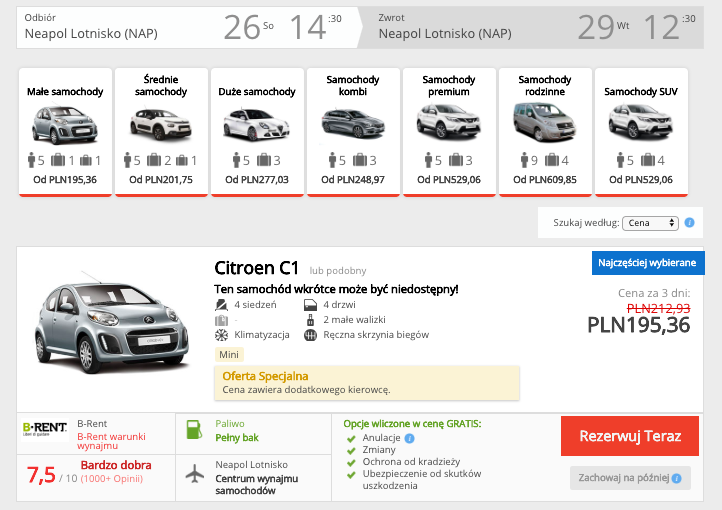The image size is (722, 510).
Task: Click the pickup time 14:30
Action: [x=315, y=27]
